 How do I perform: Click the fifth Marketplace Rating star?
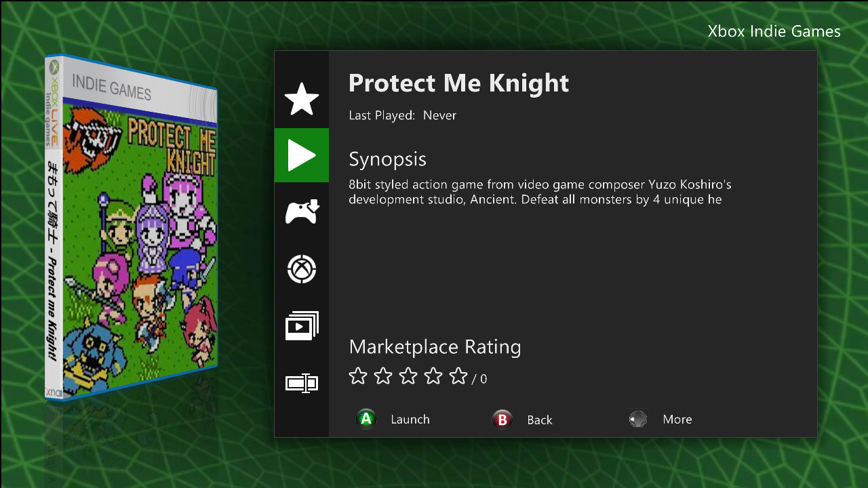(458, 376)
